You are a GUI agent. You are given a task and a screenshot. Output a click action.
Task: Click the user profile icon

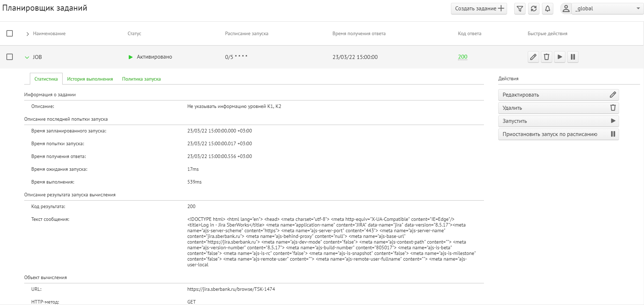tap(566, 9)
